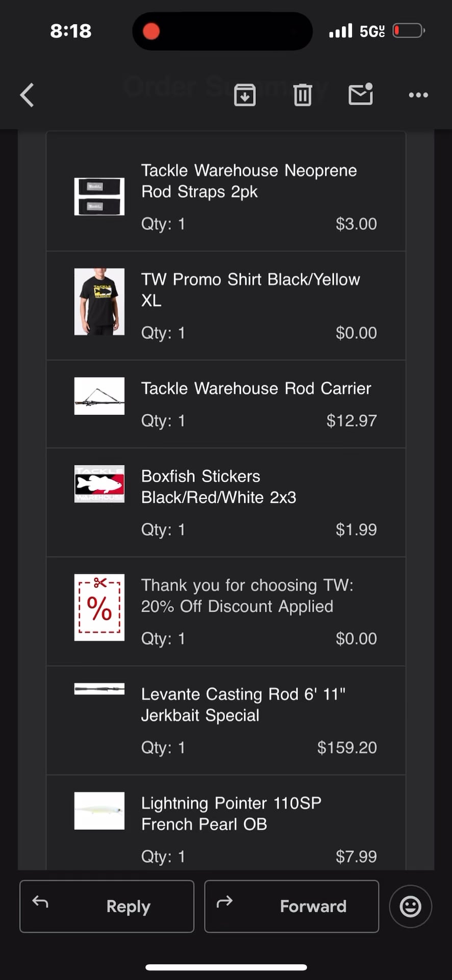Tap the 20% off discount coupon icon
This screenshot has height=980, width=452.
point(99,607)
